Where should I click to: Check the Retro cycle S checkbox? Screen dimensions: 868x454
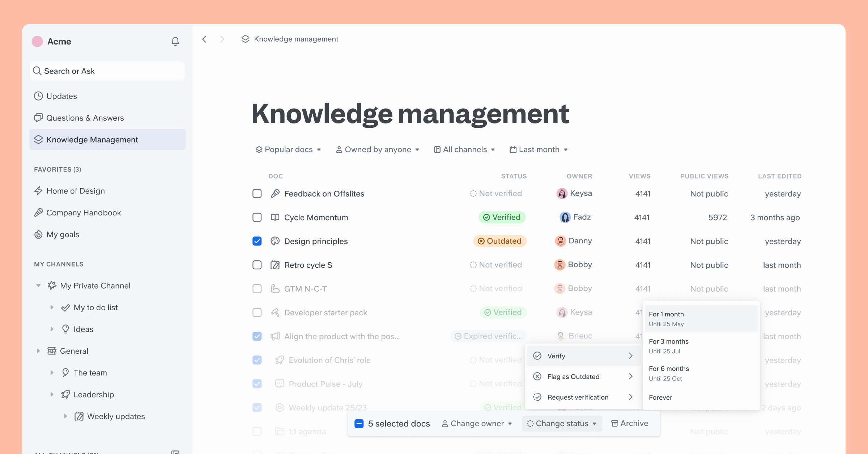point(257,265)
